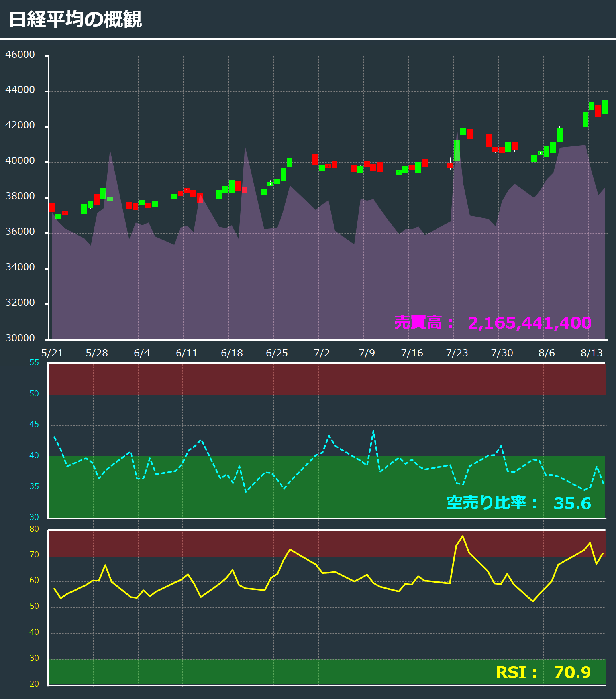Click the 7/2 date axis label
The image size is (616, 699).
[x=322, y=353]
